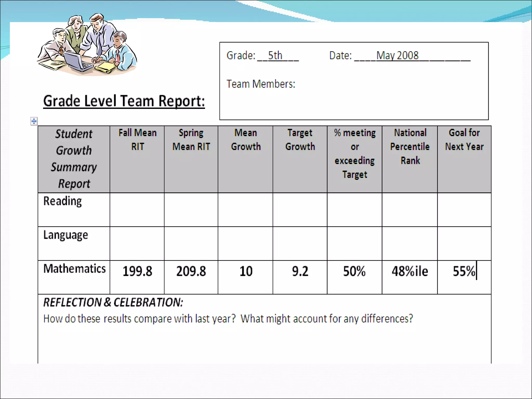
Task: Click the Goal for Next Year header
Action: (464, 140)
